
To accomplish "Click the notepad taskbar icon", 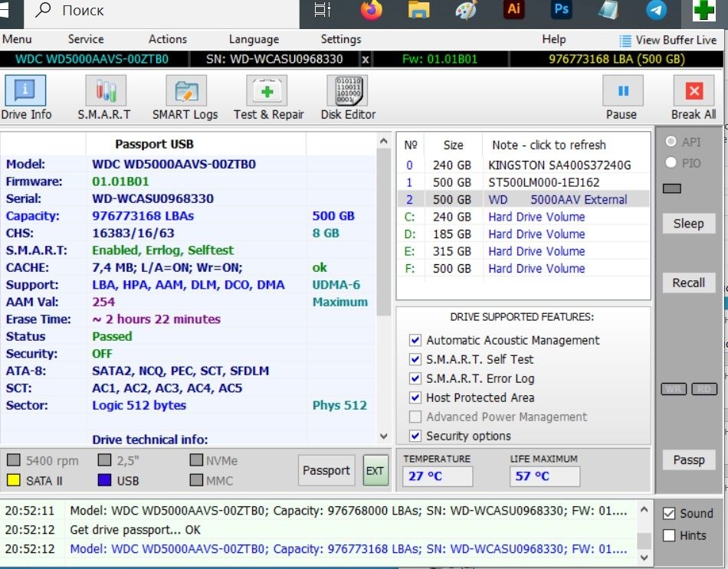I will coord(608,10).
